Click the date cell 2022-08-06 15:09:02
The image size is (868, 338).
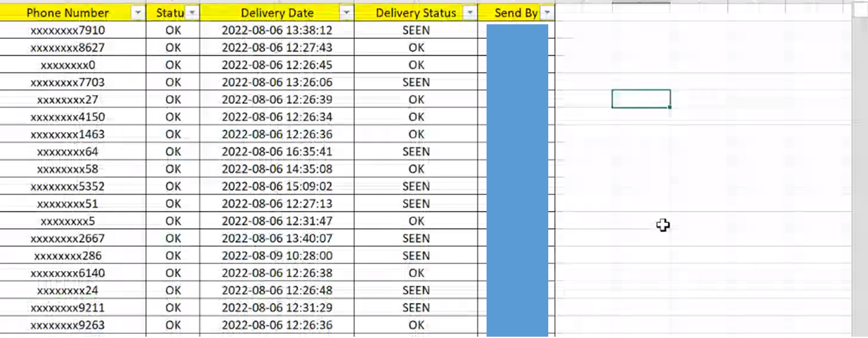277,187
